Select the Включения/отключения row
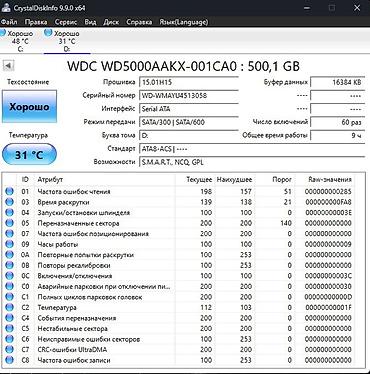 click(178, 276)
